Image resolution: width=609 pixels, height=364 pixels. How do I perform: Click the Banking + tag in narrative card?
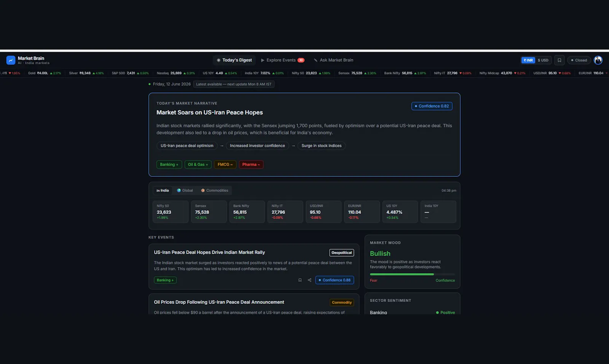(169, 164)
